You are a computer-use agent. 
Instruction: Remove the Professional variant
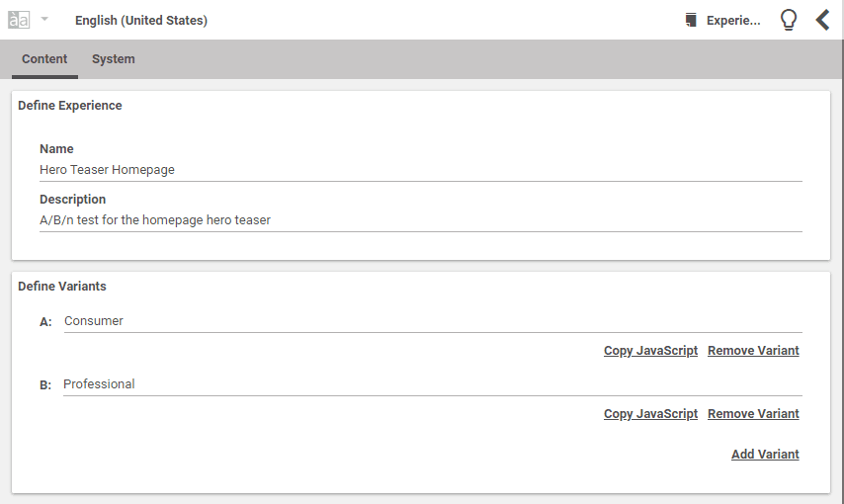(753, 414)
